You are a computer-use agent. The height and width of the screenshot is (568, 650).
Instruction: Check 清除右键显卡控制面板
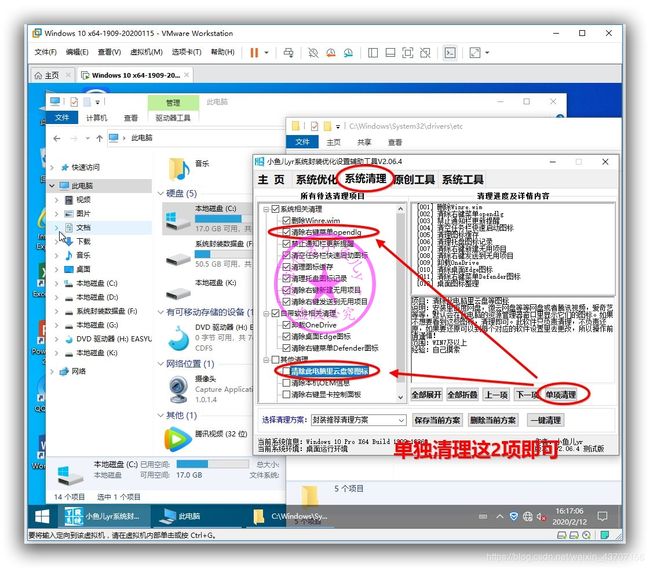286,394
